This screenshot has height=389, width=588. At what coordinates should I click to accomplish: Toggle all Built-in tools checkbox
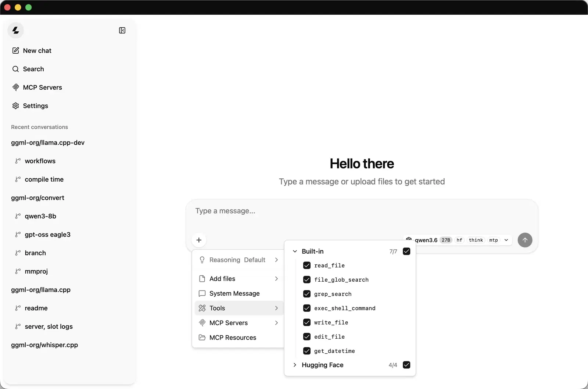406,251
